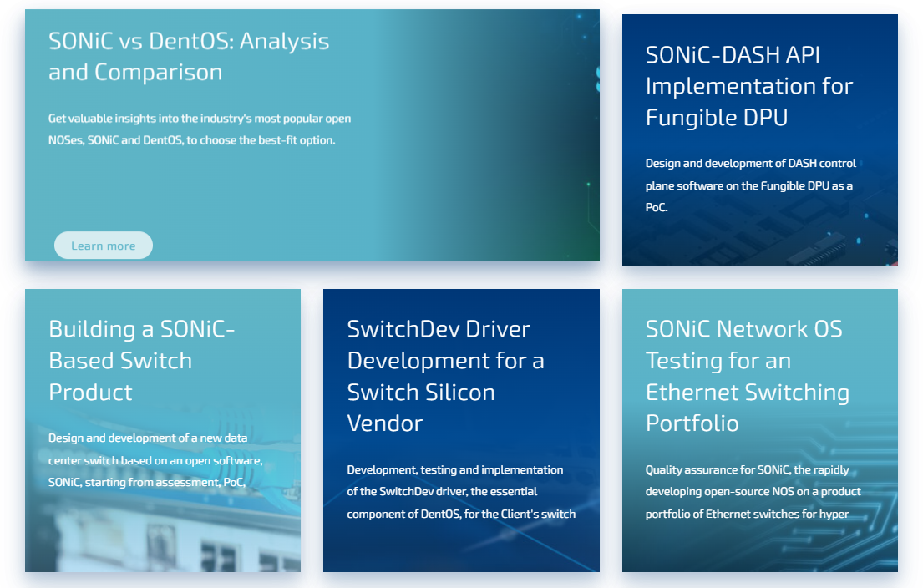Click the text 'PoC.' in the Fungible DPU card
Viewport: 923px width, 588px height.
657,207
